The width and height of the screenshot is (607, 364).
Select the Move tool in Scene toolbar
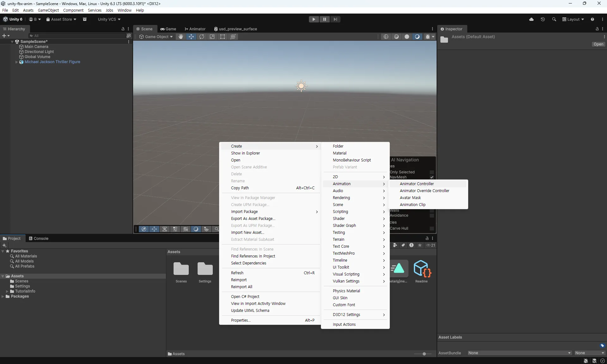pos(191,37)
